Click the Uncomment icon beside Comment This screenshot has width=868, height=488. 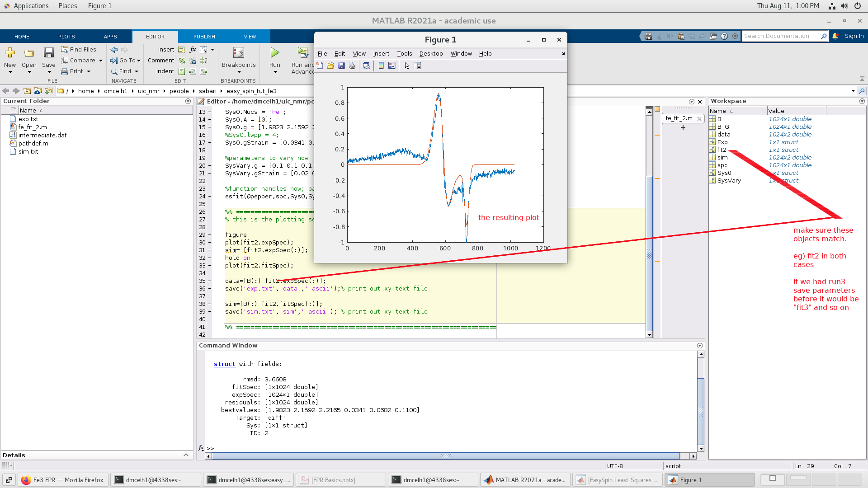point(193,61)
